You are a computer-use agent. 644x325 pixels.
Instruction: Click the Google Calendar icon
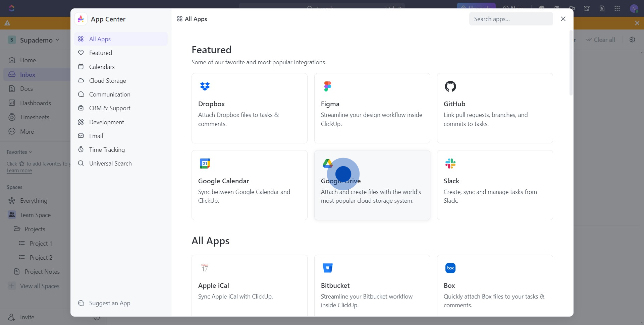(205, 164)
